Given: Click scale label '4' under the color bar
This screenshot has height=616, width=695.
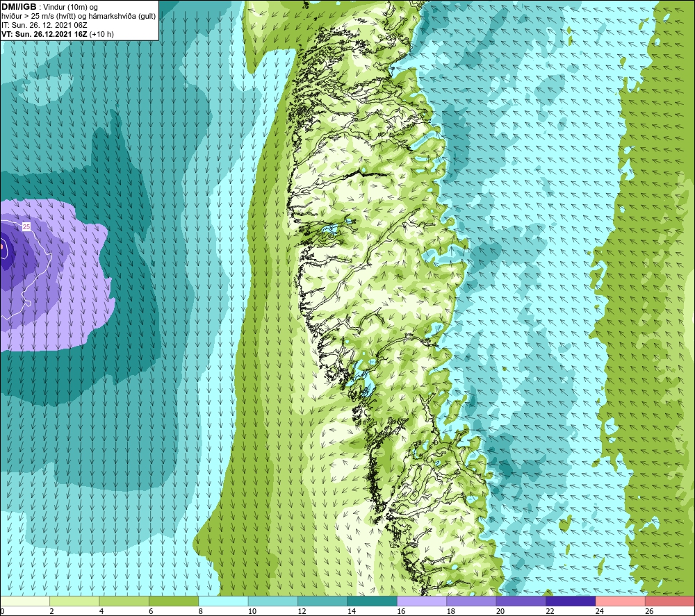Looking at the screenshot, I should pyautogui.click(x=101, y=611).
